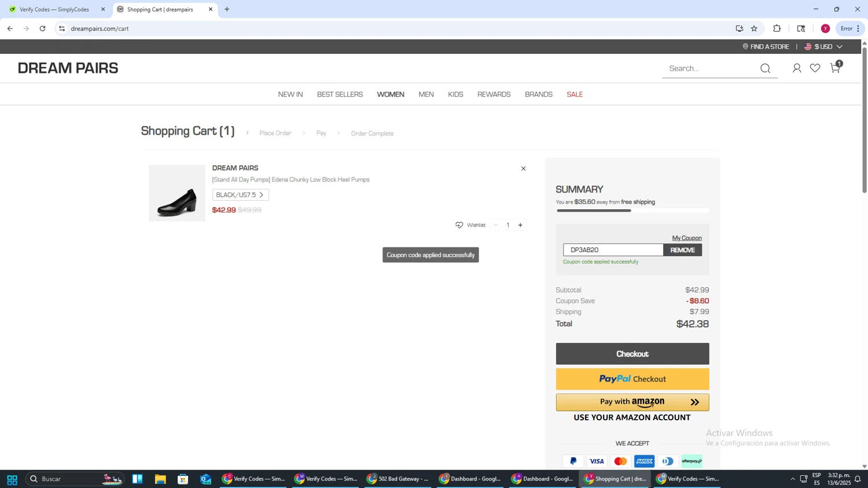868x488 pixels.
Task: Close the Shopping Cart dreampairs tab
Action: pos(211,9)
